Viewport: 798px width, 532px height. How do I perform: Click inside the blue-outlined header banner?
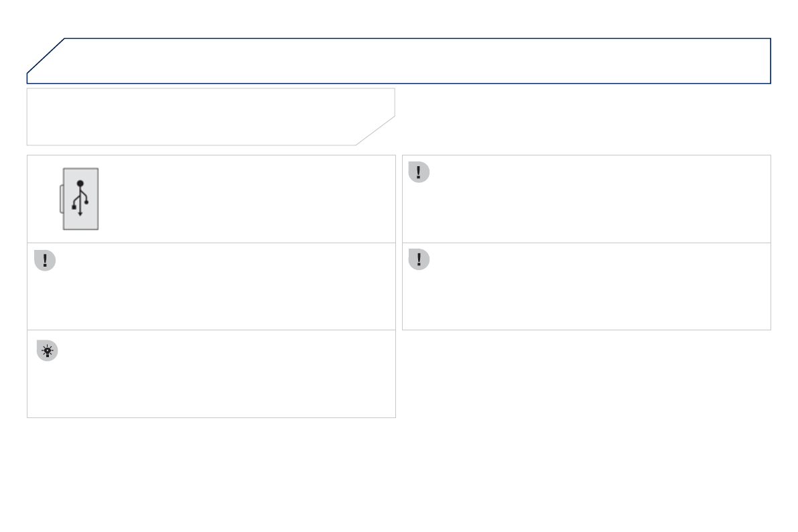click(415, 60)
